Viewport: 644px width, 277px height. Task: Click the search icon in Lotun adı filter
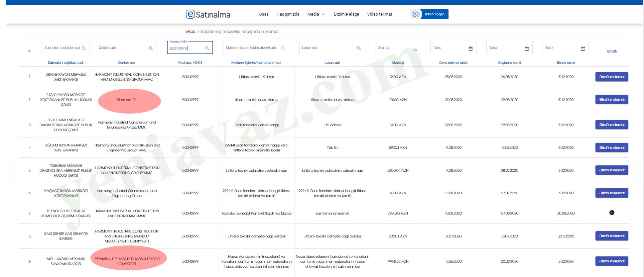(359, 48)
